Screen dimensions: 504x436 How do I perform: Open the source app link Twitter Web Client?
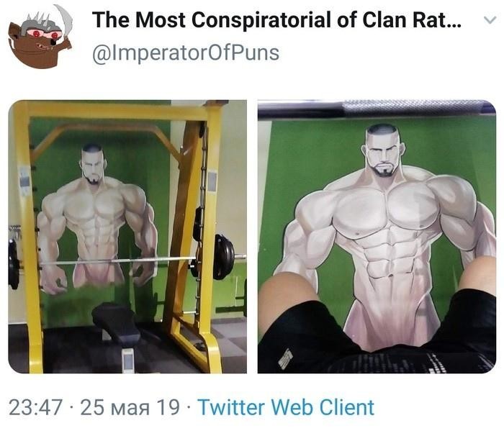(286, 407)
